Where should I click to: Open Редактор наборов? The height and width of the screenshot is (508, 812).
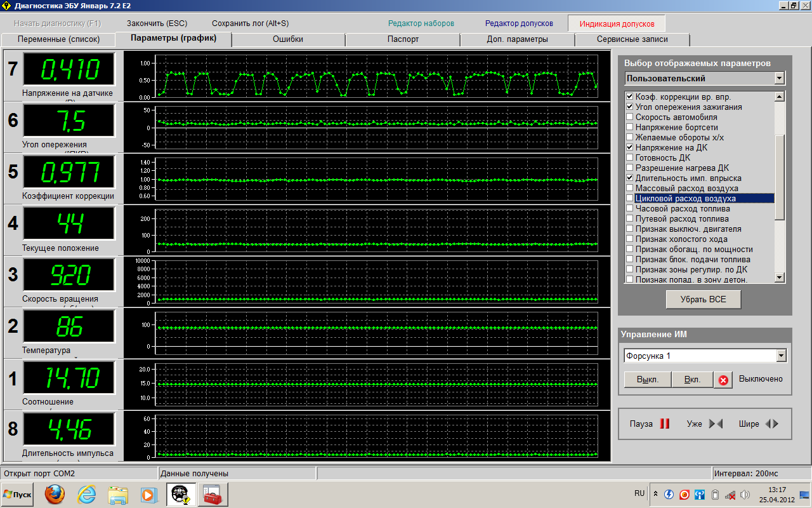pos(421,23)
